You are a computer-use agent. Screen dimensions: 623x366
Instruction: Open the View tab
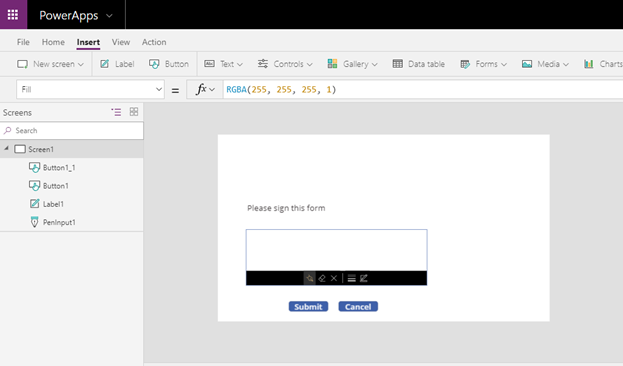point(121,42)
